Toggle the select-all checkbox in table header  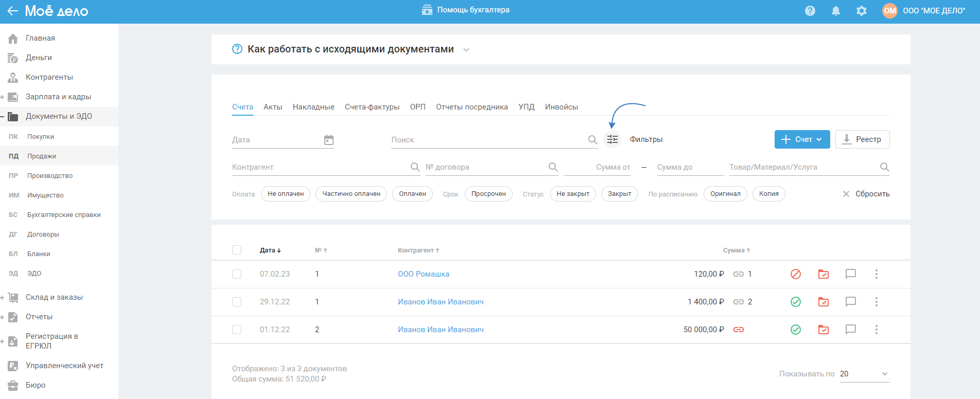click(237, 250)
